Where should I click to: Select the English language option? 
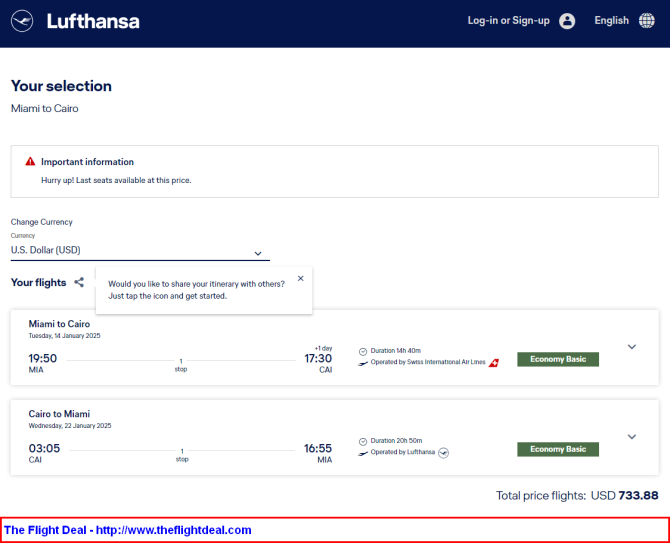(611, 21)
